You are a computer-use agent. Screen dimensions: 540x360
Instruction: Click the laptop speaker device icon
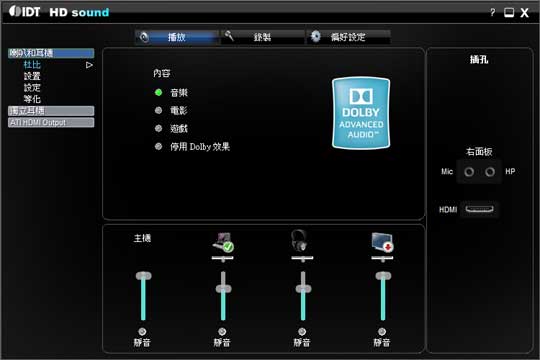click(x=223, y=242)
